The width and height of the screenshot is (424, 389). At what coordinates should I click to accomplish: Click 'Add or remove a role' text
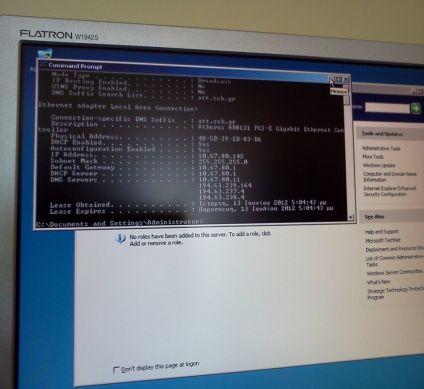[x=156, y=243]
